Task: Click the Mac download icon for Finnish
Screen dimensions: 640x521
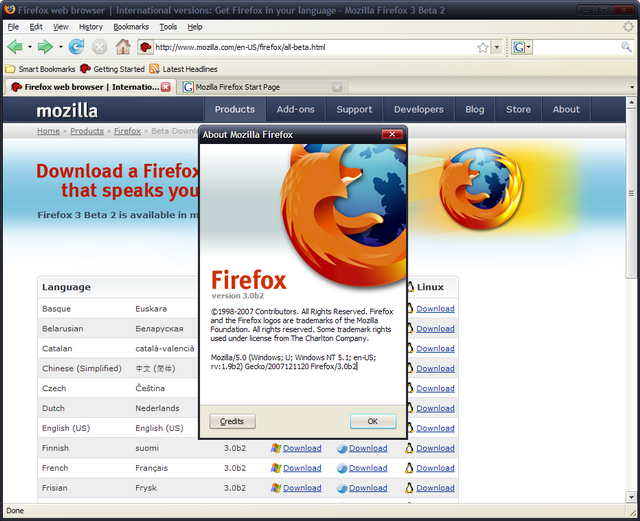Action: 342,449
